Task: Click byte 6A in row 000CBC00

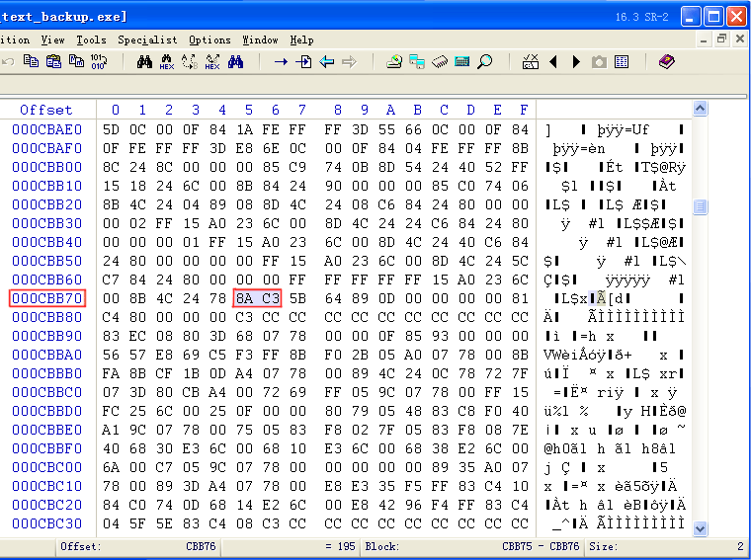Action: pyautogui.click(x=111, y=467)
